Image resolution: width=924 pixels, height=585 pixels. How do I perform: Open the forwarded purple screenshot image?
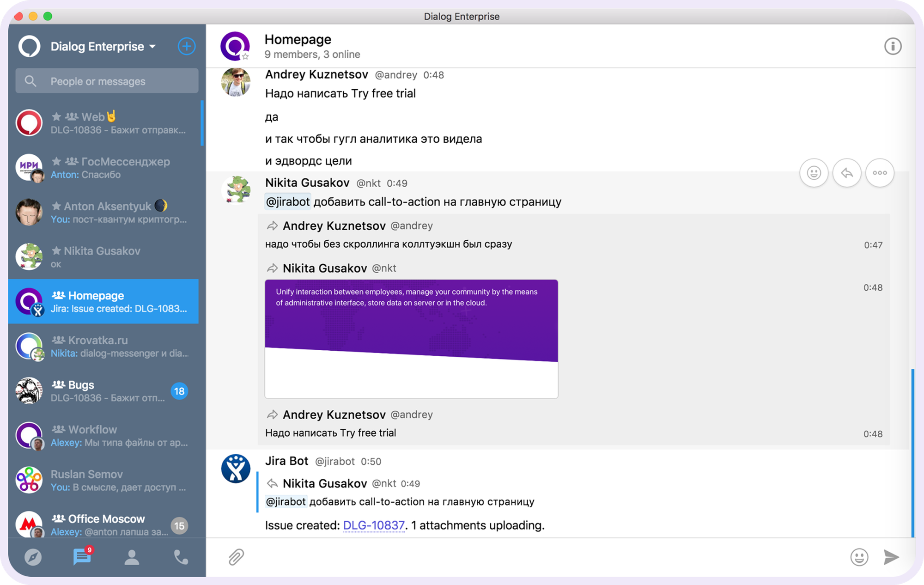pyautogui.click(x=411, y=339)
